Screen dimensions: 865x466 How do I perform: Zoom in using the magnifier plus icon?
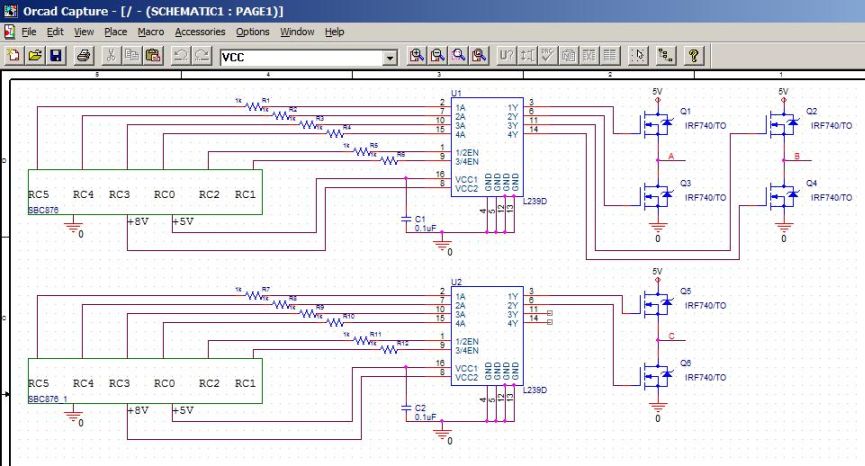tap(417, 56)
